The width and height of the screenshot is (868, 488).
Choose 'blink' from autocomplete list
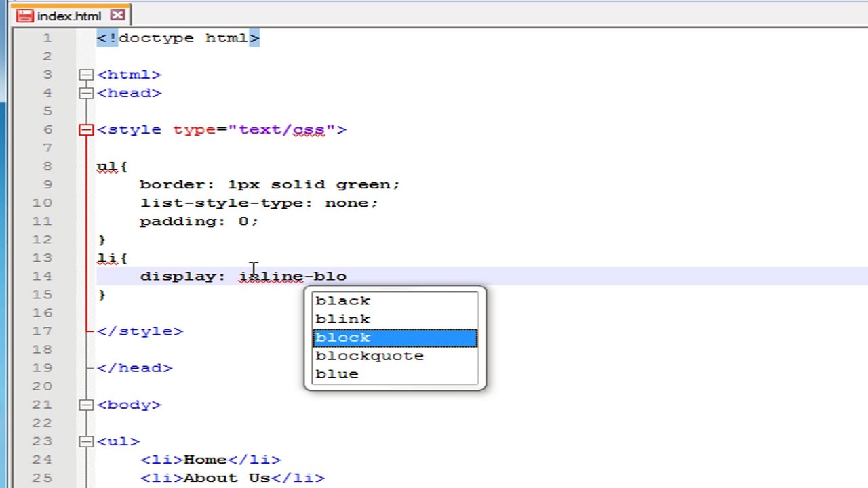(395, 319)
